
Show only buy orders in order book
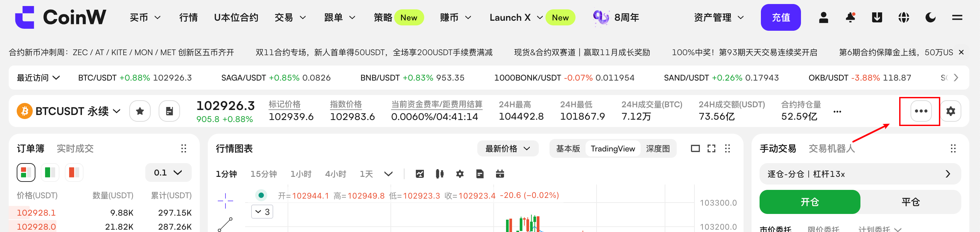(x=50, y=172)
